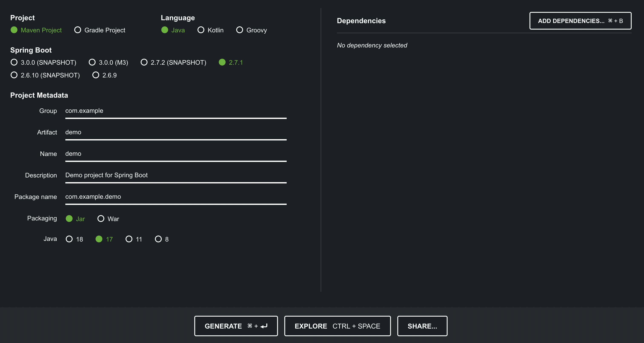
Task: Choose Spring Boot 2.7.2 (SNAPSHOT)
Action: (144, 62)
